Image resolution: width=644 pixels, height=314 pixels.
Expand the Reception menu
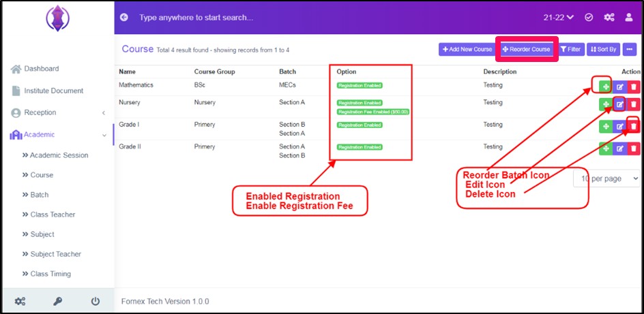click(57, 112)
